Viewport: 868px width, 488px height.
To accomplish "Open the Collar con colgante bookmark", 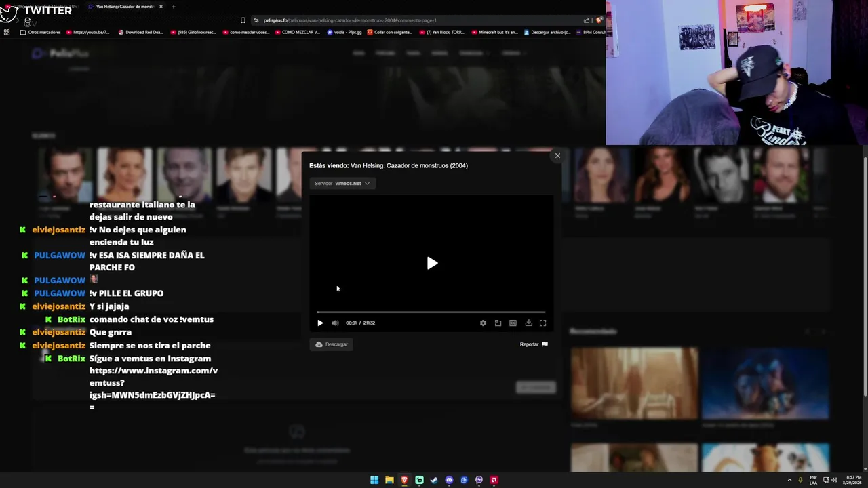I will pyautogui.click(x=390, y=32).
